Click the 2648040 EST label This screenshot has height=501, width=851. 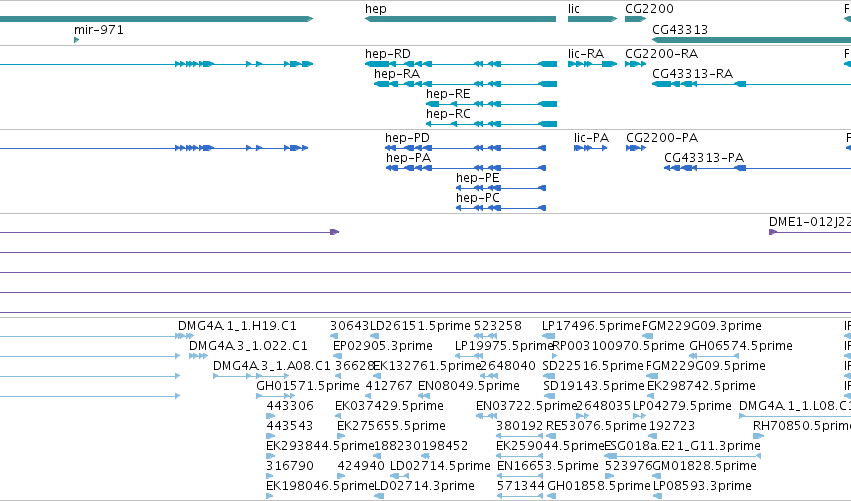pyautogui.click(x=509, y=366)
